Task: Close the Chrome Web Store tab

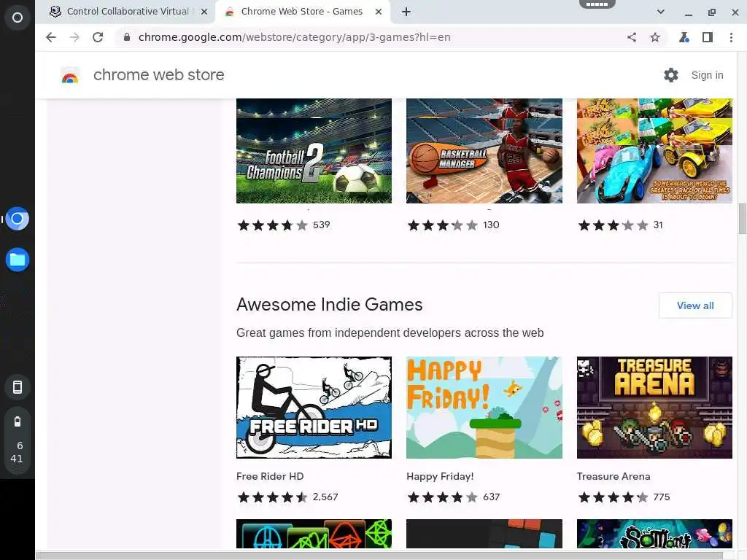Action: (379, 12)
